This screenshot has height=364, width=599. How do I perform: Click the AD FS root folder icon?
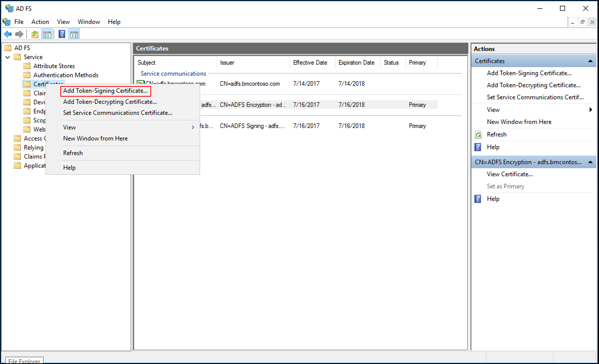(8, 48)
